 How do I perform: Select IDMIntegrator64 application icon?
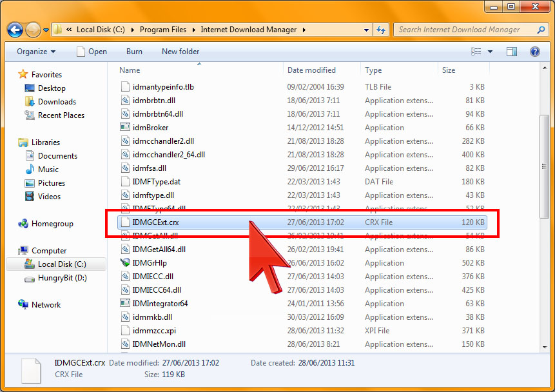coord(125,304)
